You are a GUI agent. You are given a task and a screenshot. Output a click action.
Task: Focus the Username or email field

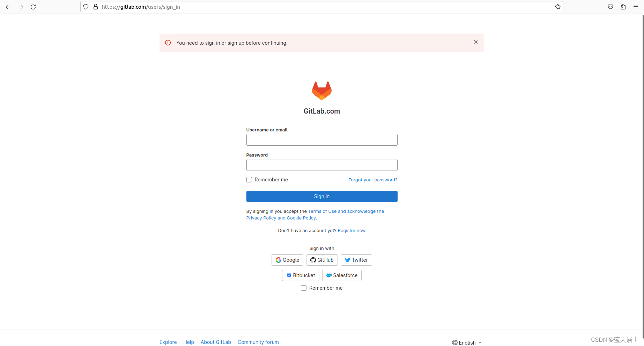tap(322, 140)
